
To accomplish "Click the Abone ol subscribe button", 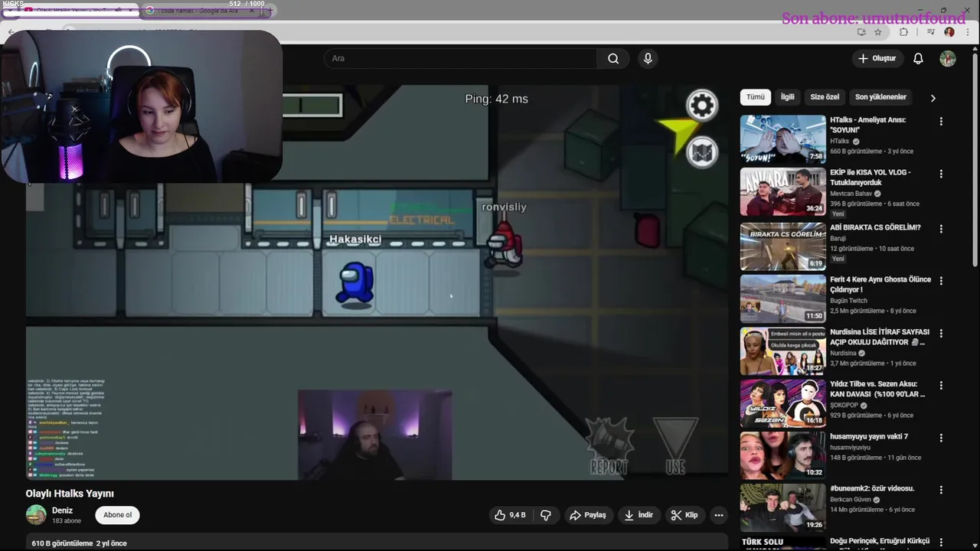I will pyautogui.click(x=117, y=515).
